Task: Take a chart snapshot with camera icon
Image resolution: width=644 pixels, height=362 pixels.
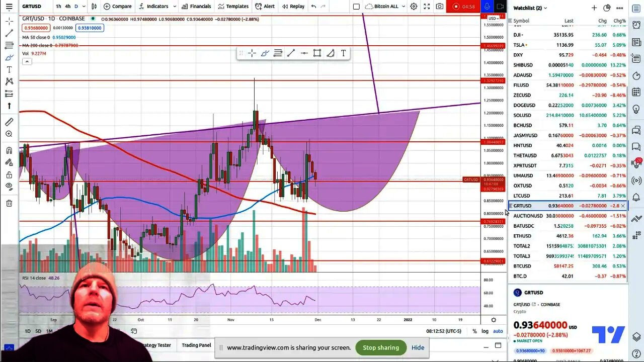Action: [440, 7]
